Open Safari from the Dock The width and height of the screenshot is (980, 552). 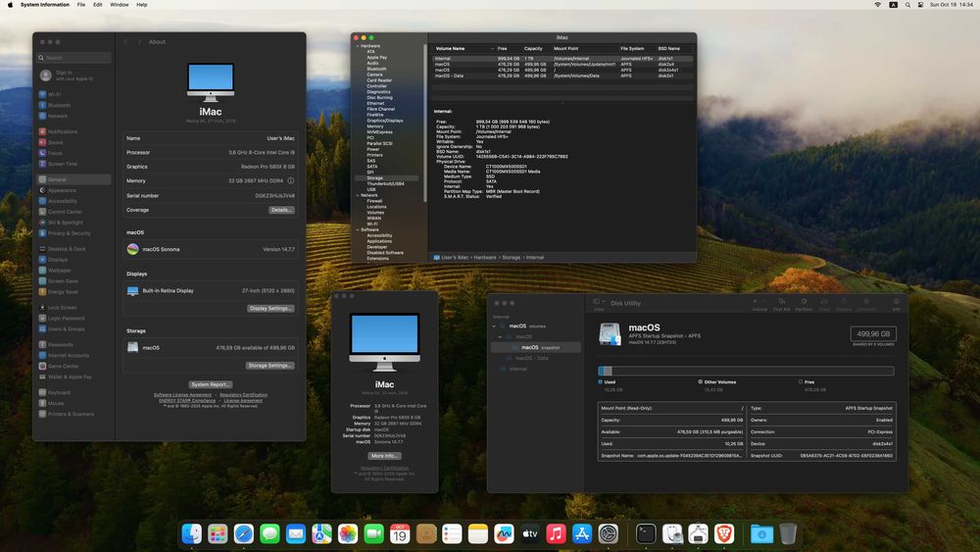click(244, 533)
